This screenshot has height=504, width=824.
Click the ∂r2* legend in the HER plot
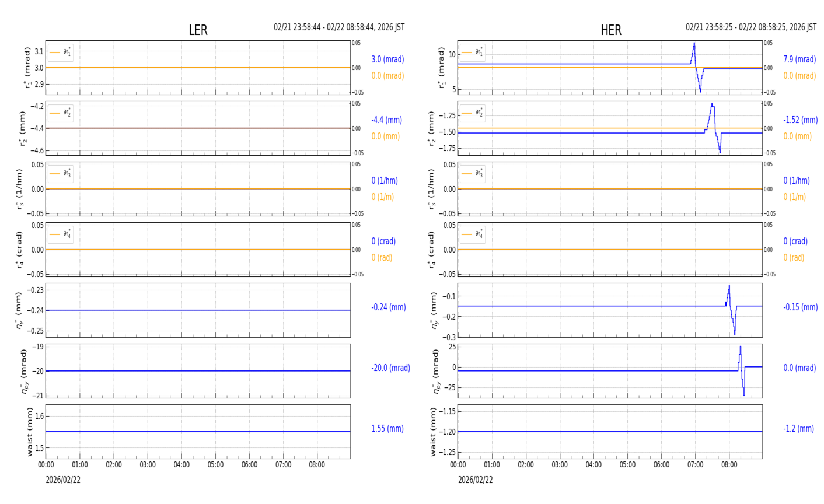(473, 113)
